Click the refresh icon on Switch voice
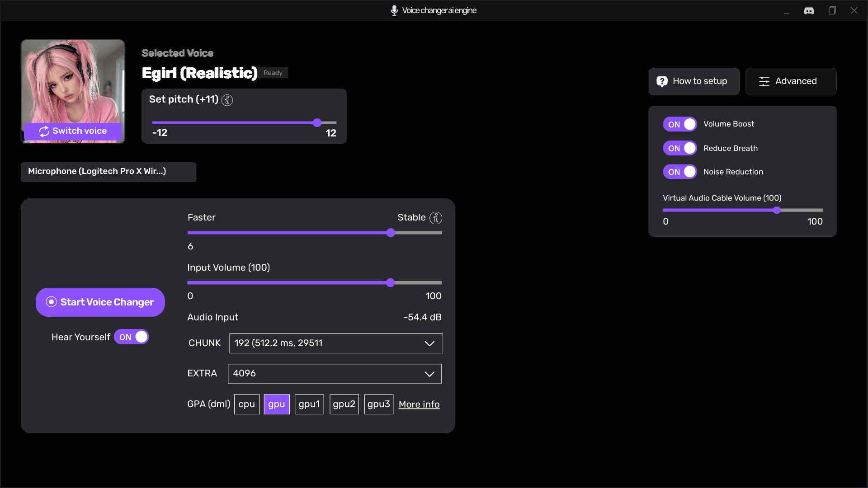 44,131
